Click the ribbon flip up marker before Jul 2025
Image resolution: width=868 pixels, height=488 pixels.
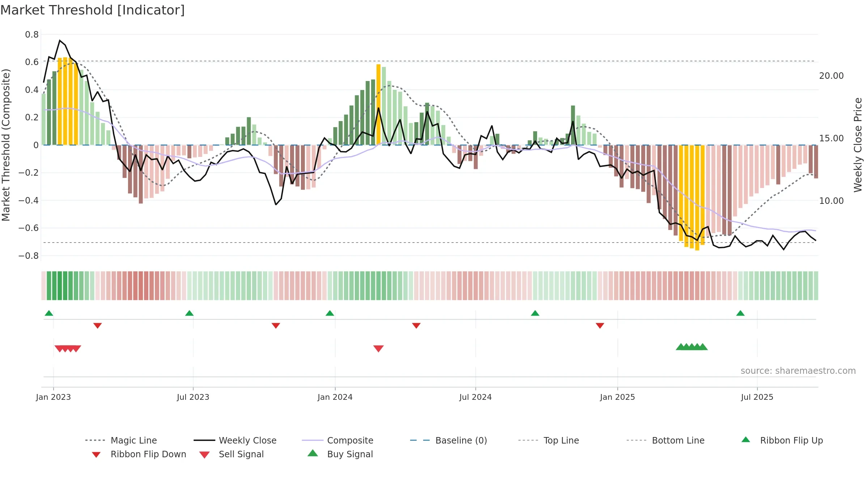coord(740,313)
